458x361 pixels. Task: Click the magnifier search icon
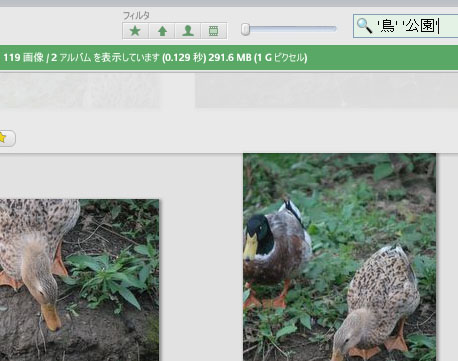tap(364, 26)
